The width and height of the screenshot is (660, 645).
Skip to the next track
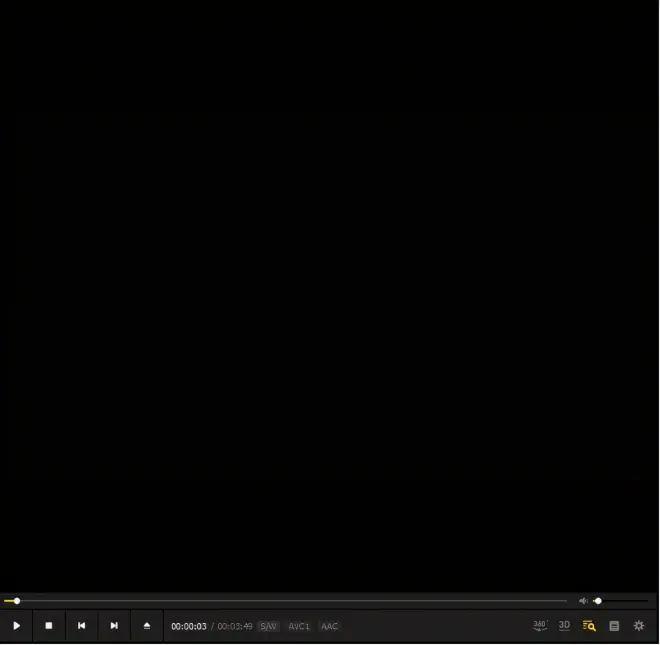click(x=114, y=626)
